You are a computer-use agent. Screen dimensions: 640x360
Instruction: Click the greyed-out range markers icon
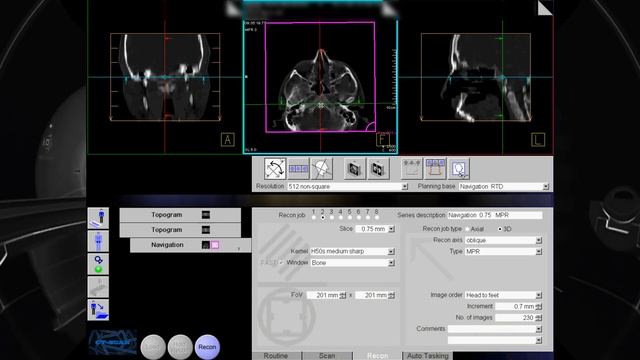(411, 169)
